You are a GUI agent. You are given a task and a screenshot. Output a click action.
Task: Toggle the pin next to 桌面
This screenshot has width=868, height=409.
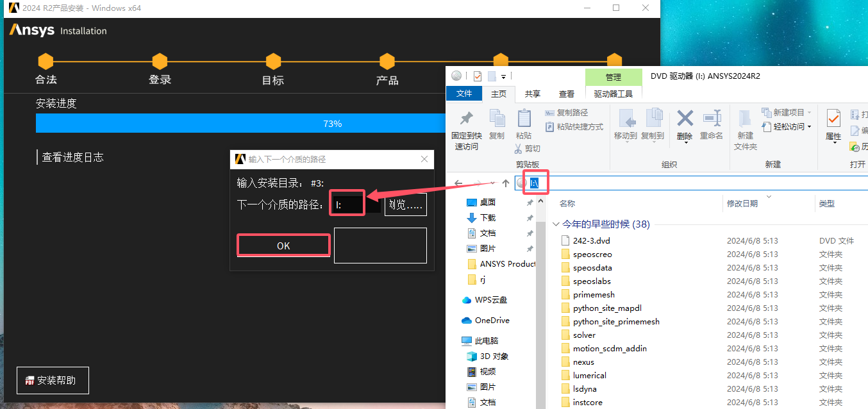point(530,202)
